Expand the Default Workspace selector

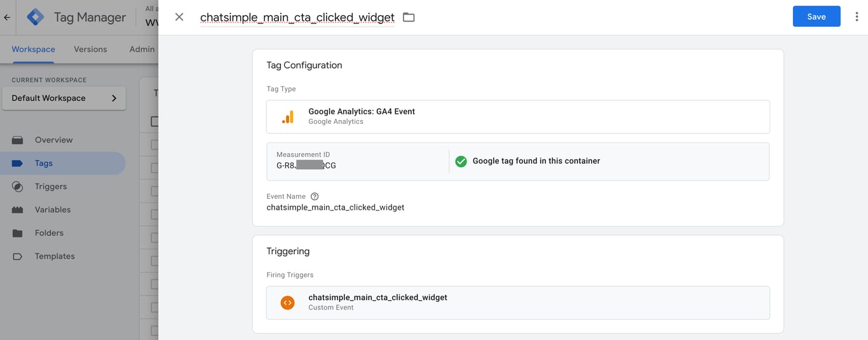click(64, 98)
